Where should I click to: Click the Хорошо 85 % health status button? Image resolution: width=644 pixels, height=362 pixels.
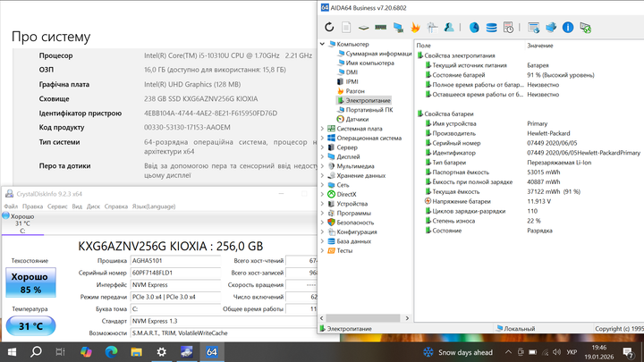click(x=30, y=282)
